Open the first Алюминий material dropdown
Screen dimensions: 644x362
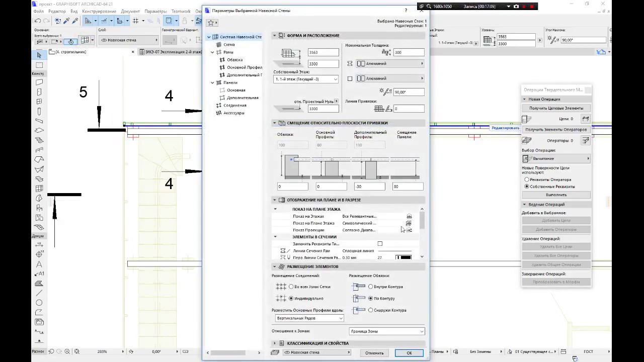click(390, 64)
